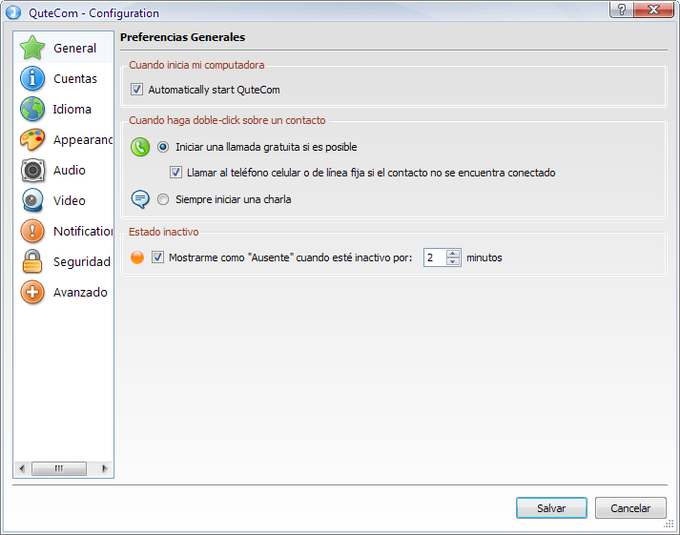Open the Avanzado section label
680x535 pixels.
(x=80, y=293)
